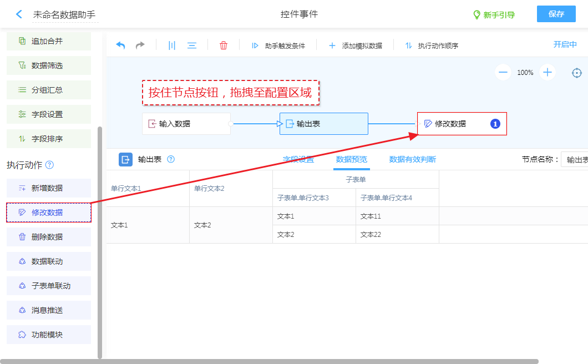The width and height of the screenshot is (588, 364).
Task: Click the 节点名称 input field
Action: pyautogui.click(x=575, y=160)
